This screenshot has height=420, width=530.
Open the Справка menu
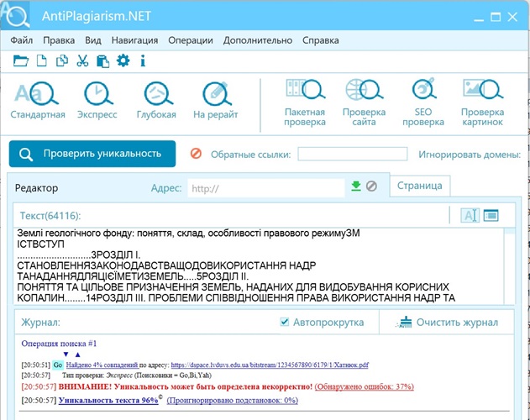pyautogui.click(x=320, y=40)
